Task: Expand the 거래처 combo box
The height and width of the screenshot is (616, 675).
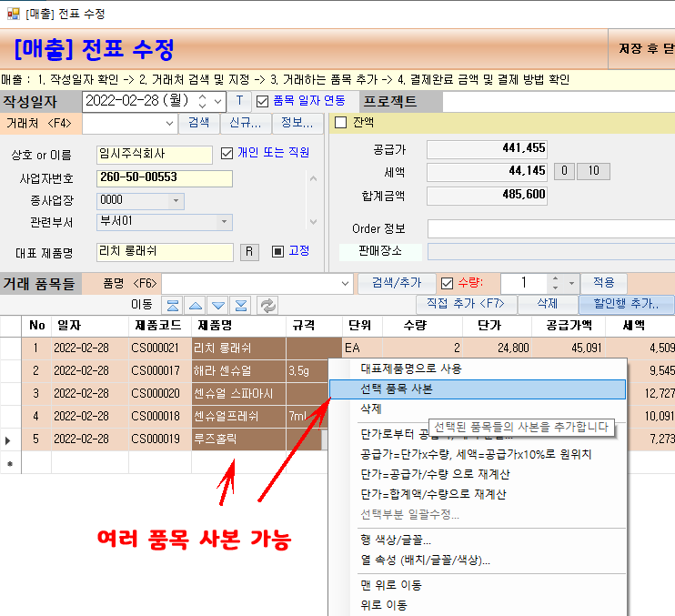Action: [169, 124]
